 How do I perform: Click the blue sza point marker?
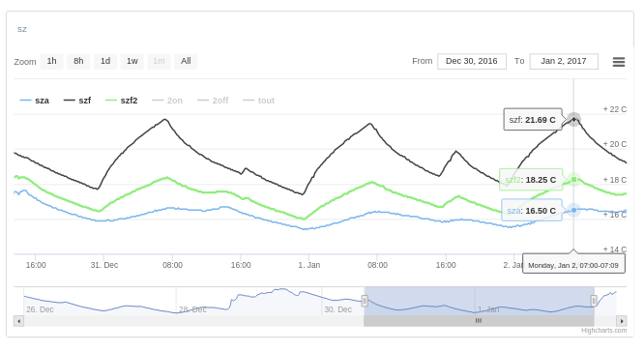tap(573, 210)
